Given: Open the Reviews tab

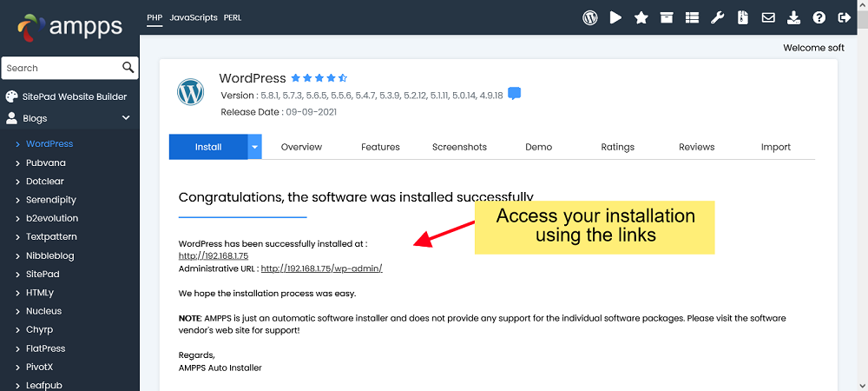Looking at the screenshot, I should pos(696,147).
